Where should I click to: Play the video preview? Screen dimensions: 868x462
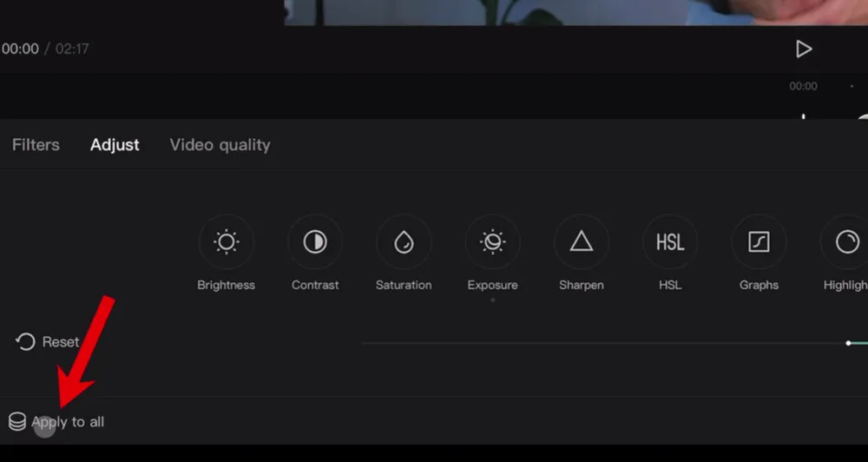pyautogui.click(x=804, y=49)
